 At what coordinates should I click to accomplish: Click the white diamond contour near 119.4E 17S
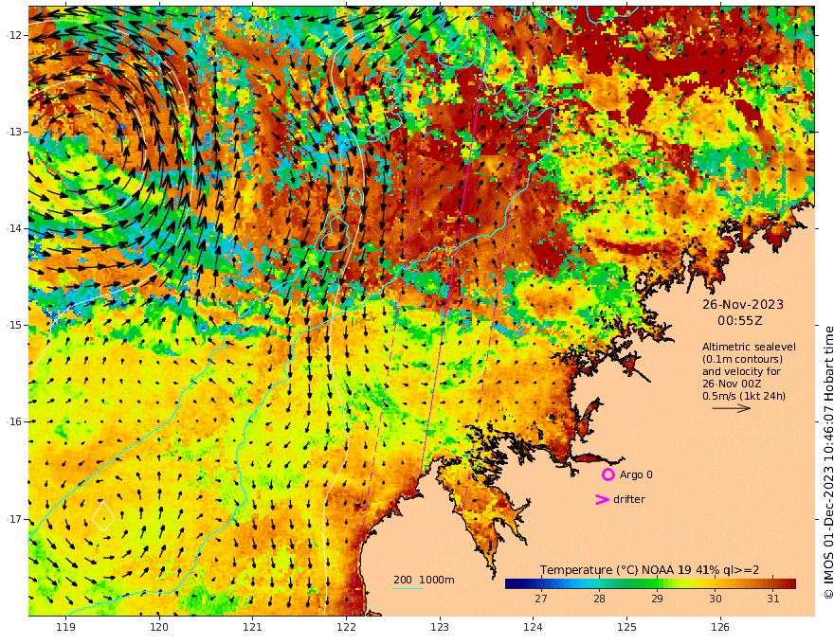[x=103, y=516]
